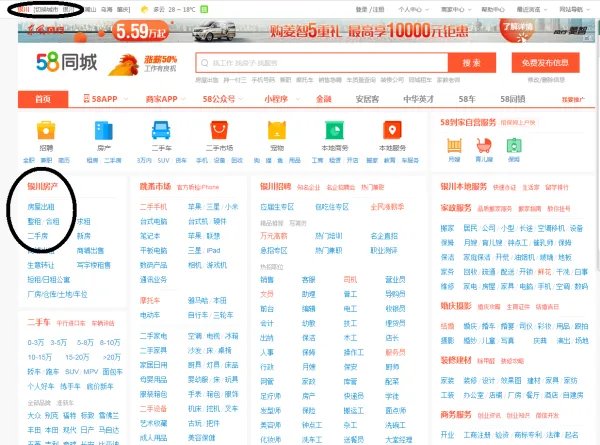Focus the main search input field
The width and height of the screenshot is (600, 445).
(322, 63)
